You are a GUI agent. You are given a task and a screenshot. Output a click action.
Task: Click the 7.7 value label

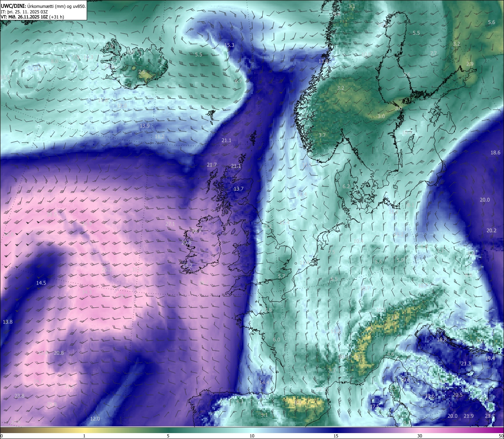434,53
